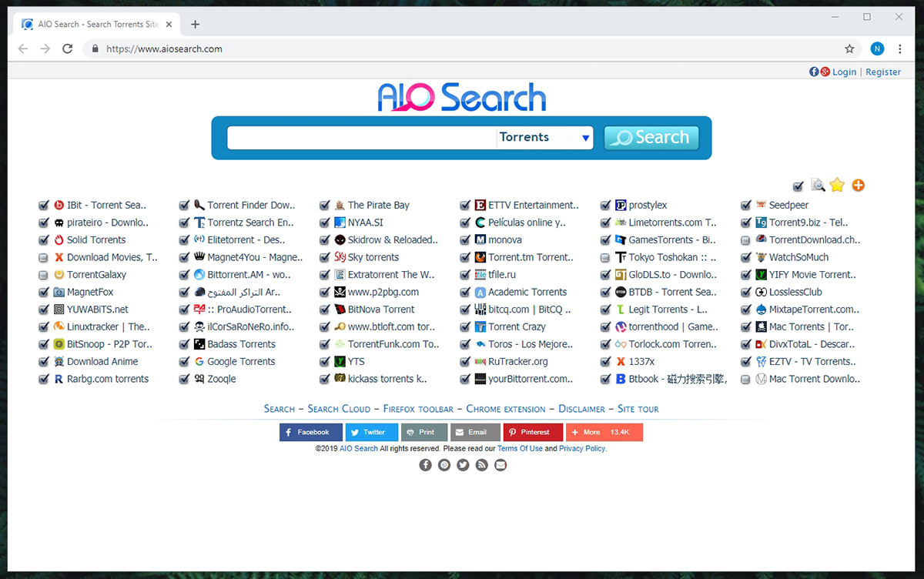Click the Academic Torrents A icon

coord(480,293)
